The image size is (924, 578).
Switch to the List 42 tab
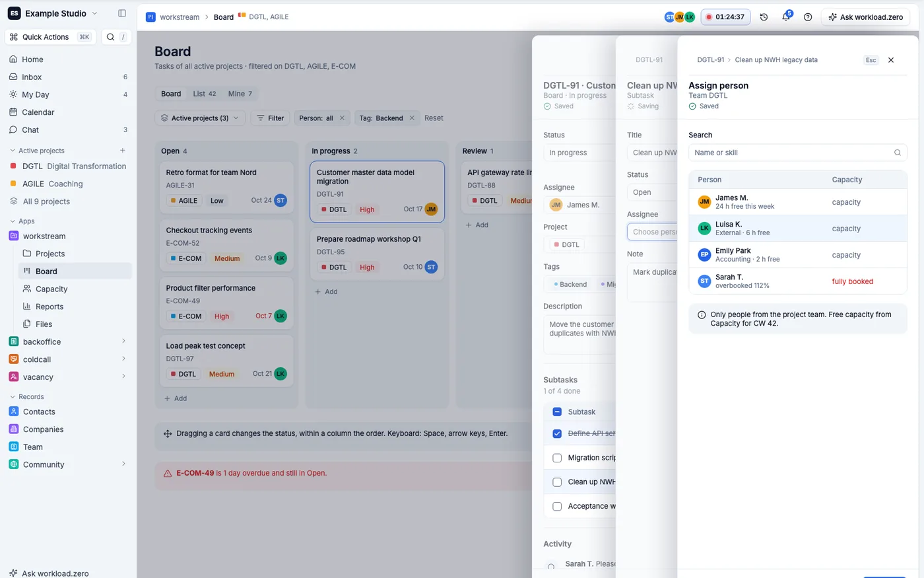pyautogui.click(x=205, y=94)
